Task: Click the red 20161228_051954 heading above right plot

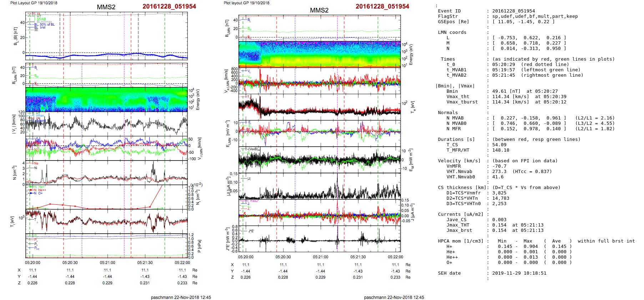Action: click(382, 6)
